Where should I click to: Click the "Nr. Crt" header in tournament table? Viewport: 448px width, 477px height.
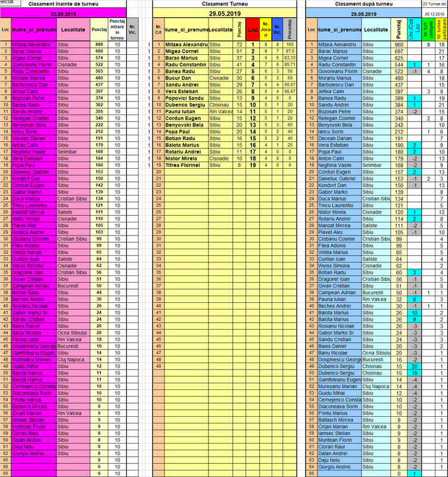[x=158, y=29]
